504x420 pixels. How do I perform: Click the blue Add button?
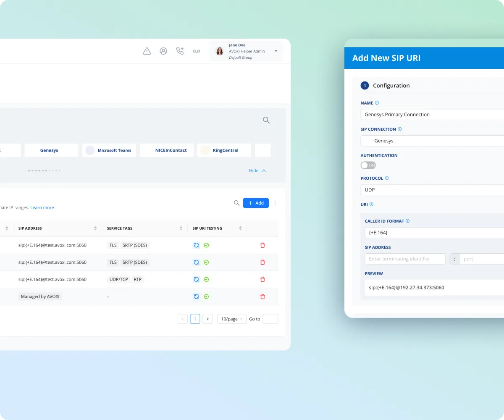pyautogui.click(x=256, y=203)
